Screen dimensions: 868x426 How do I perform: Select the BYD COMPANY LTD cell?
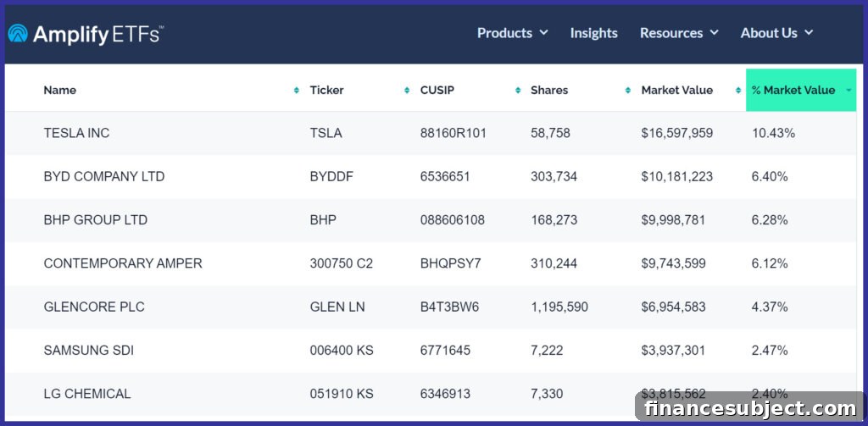tap(104, 177)
